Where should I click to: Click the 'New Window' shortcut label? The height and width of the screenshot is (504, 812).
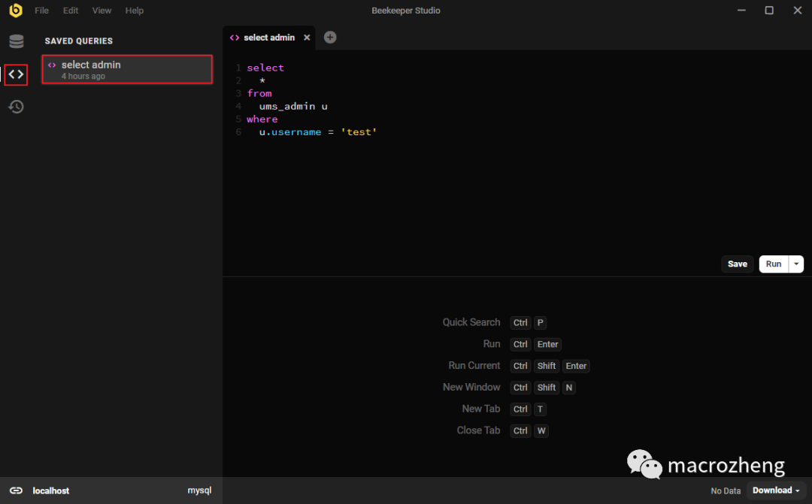tap(471, 387)
